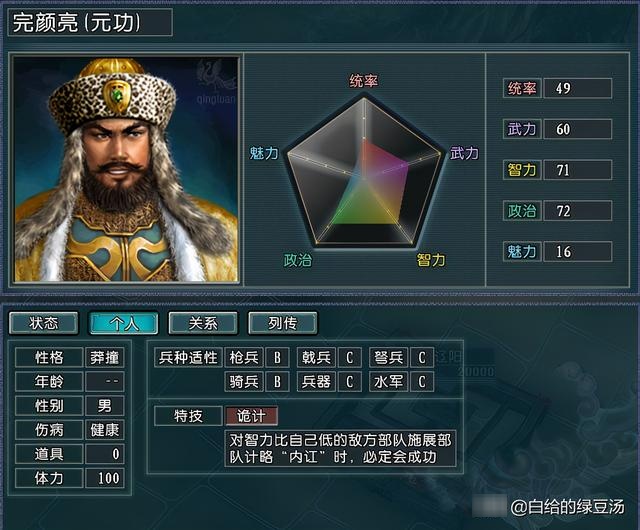
Task: Open the 关系 tab
Action: pyautogui.click(x=203, y=323)
